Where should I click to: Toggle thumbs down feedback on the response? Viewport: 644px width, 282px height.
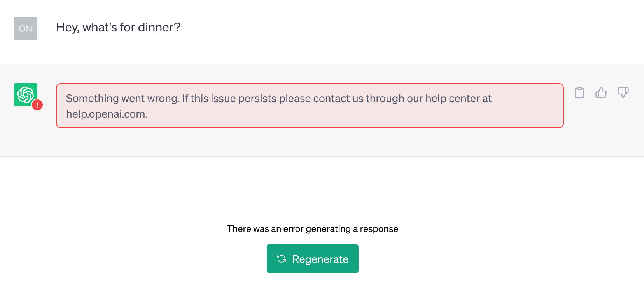pyautogui.click(x=623, y=92)
